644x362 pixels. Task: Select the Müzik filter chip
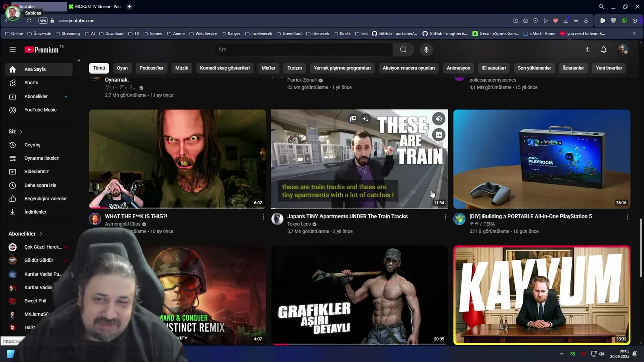point(182,68)
